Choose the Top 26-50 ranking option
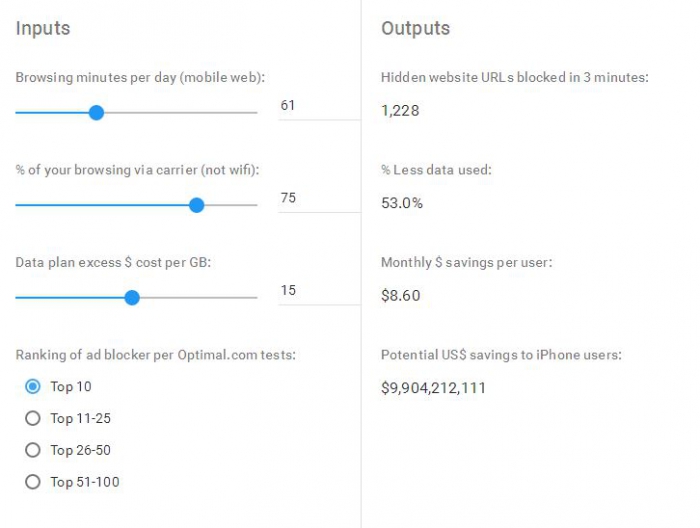The height and width of the screenshot is (528, 700). 33,450
